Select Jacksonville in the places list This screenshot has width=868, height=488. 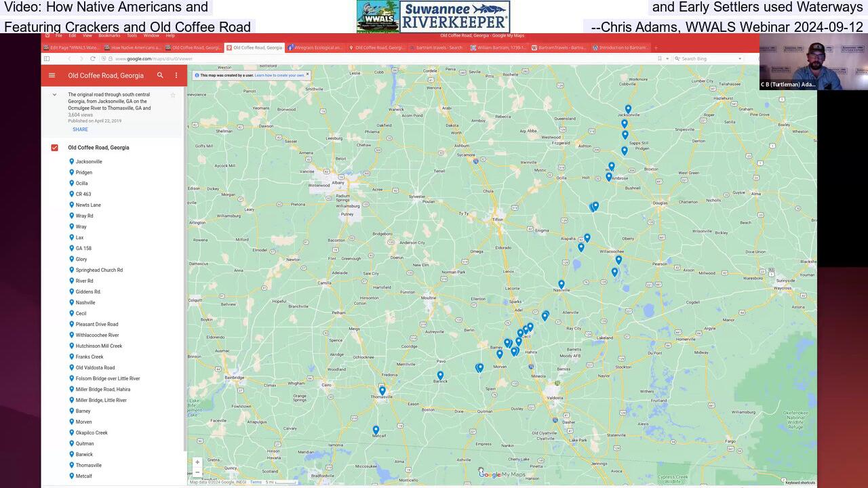point(89,161)
